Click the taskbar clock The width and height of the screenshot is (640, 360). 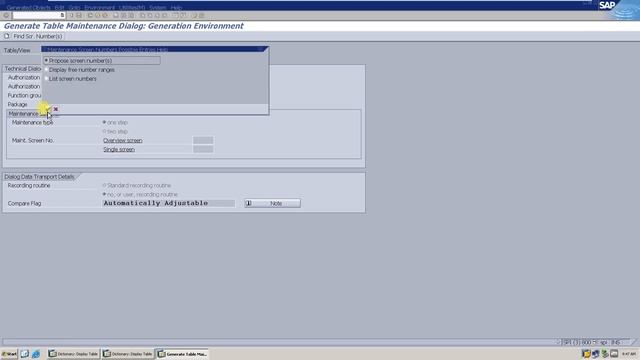(x=629, y=354)
